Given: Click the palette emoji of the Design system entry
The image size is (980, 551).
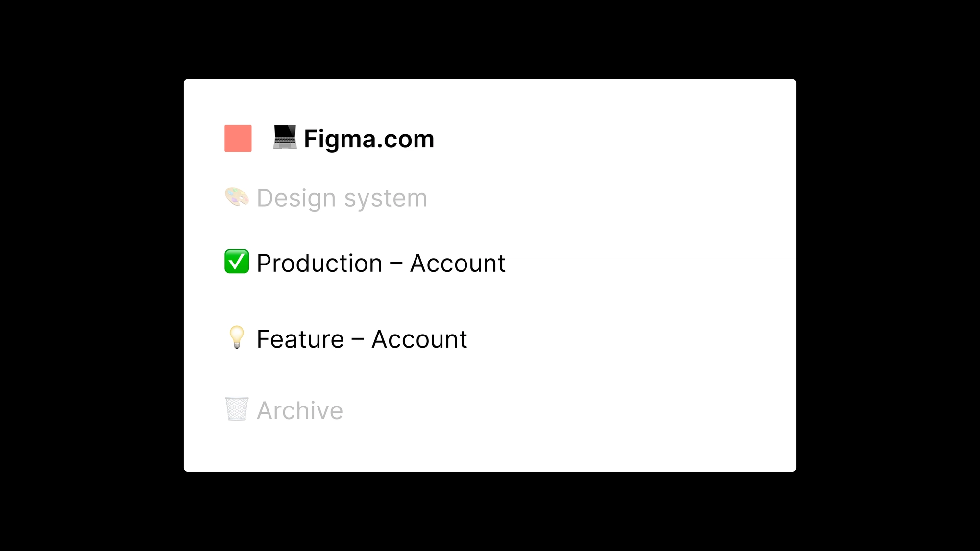Looking at the screenshot, I should [x=237, y=198].
